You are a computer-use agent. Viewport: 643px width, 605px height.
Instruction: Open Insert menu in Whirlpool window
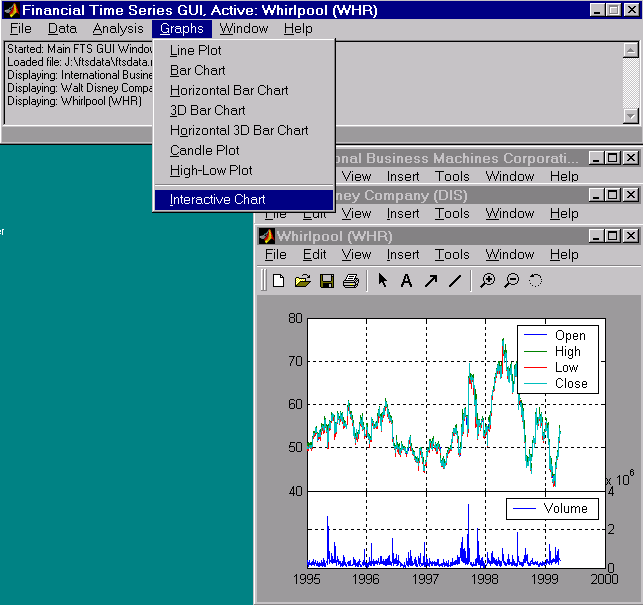[x=403, y=255]
